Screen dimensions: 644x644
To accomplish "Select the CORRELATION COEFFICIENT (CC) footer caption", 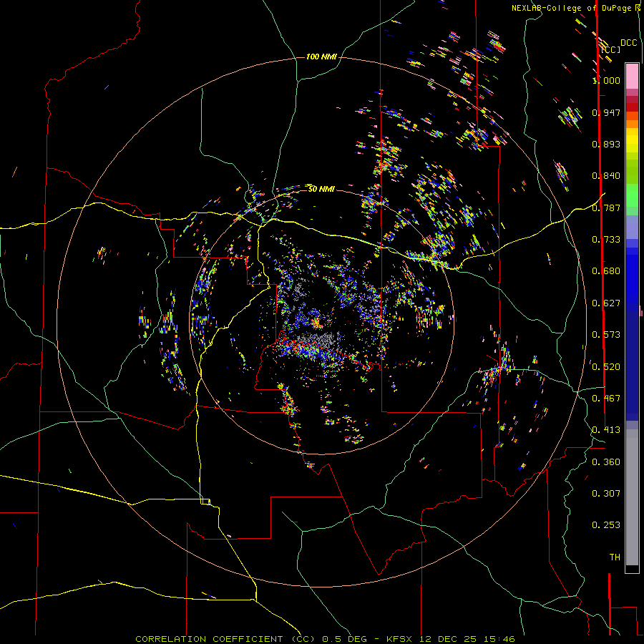I will click(x=225, y=639).
